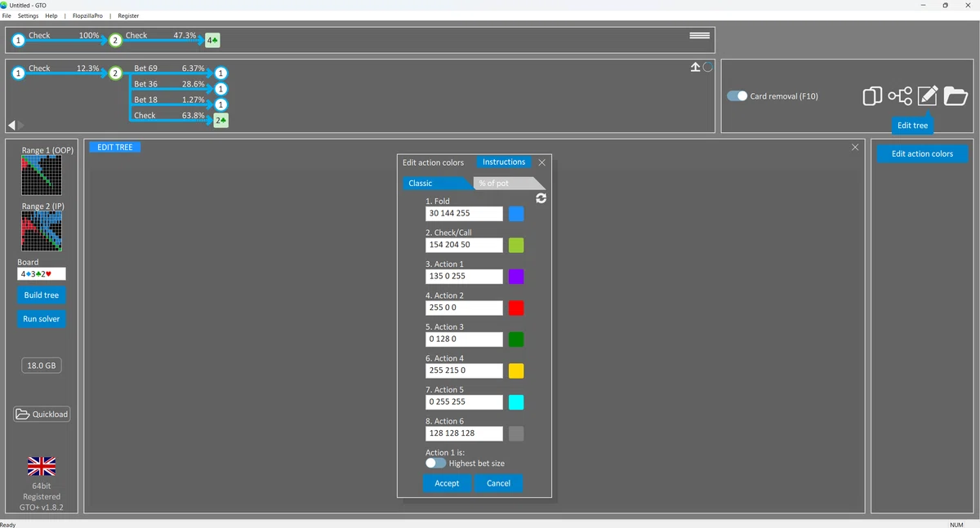Click the player 1 node after Bet 36
Viewport: 980px width, 528px height.
pyautogui.click(x=220, y=89)
